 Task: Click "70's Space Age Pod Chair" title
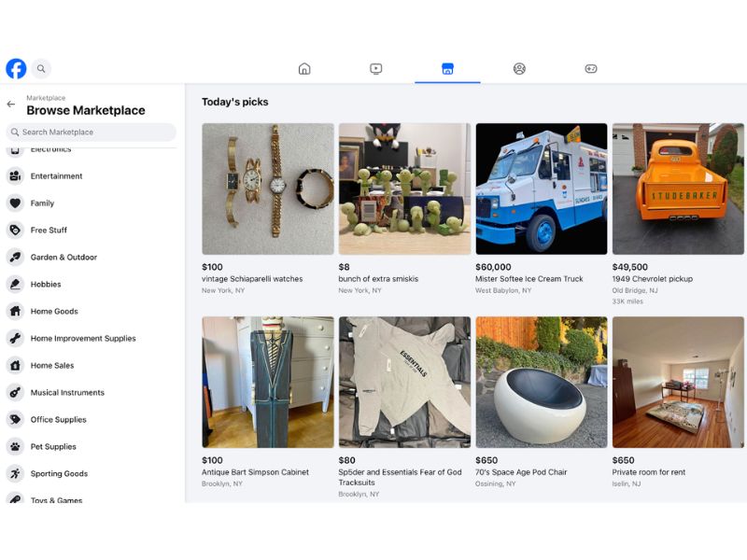coord(521,472)
